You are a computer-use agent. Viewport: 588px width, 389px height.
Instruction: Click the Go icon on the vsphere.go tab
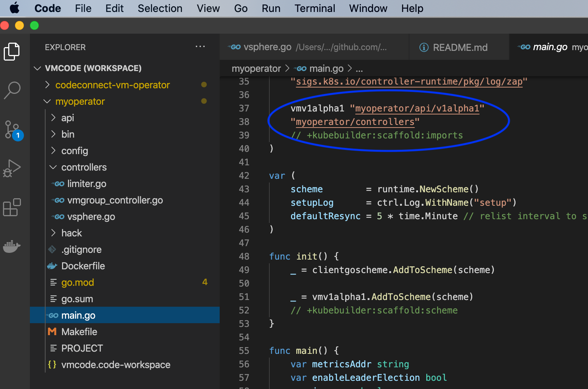234,47
